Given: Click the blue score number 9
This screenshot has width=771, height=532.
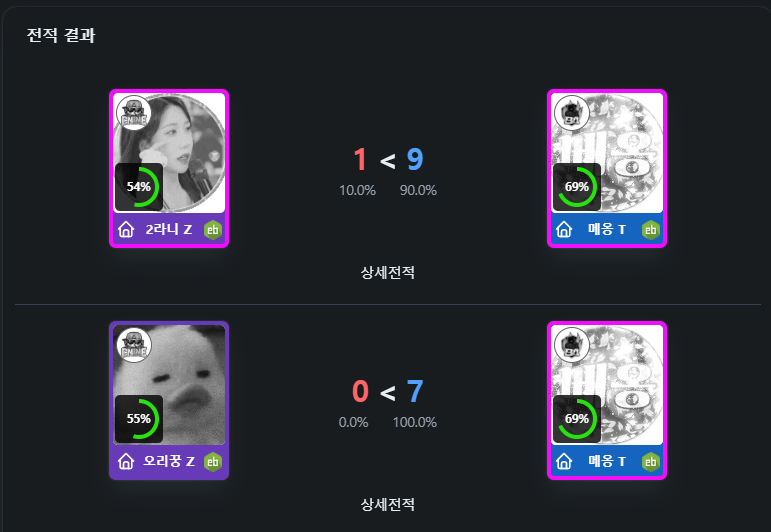Looking at the screenshot, I should pos(415,159).
